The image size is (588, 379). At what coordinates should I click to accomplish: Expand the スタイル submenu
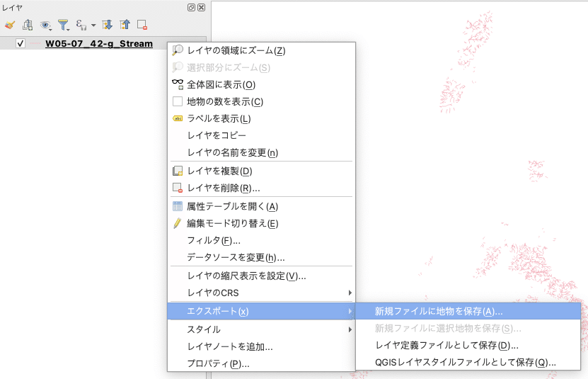[261, 329]
